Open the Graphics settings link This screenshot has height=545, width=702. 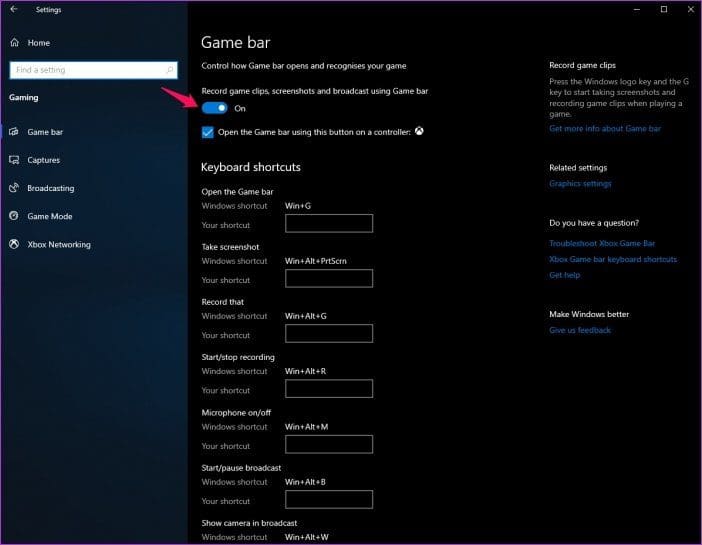point(580,184)
